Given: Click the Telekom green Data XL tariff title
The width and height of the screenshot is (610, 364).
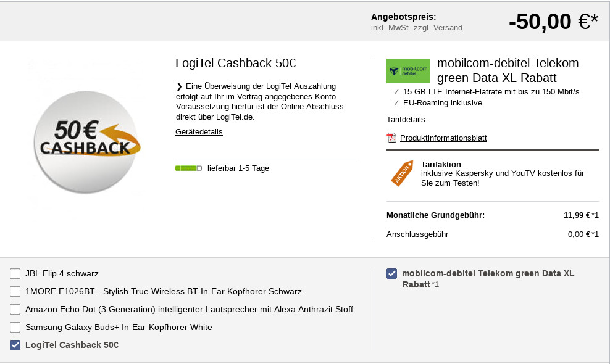Looking at the screenshot, I should click(508, 70).
